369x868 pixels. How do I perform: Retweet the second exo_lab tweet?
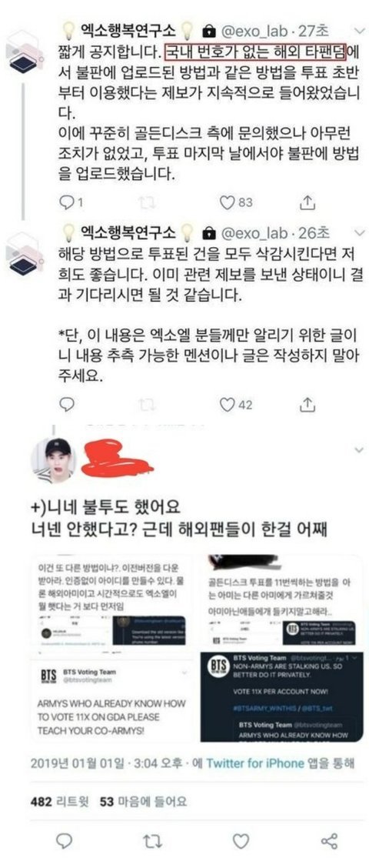[147, 406]
